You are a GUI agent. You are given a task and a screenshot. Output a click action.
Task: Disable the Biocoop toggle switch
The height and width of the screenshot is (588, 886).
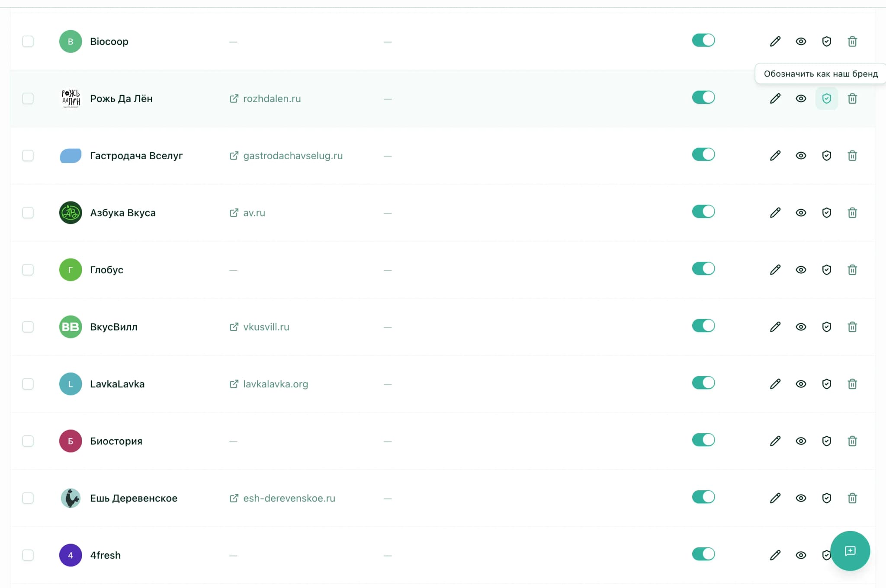(x=703, y=41)
